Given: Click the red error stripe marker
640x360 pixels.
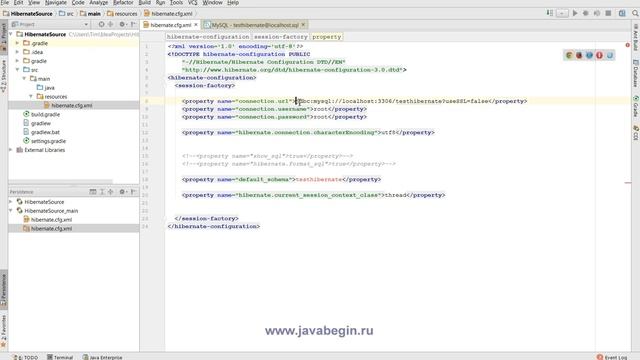Looking at the screenshot, I should (x=628, y=183).
